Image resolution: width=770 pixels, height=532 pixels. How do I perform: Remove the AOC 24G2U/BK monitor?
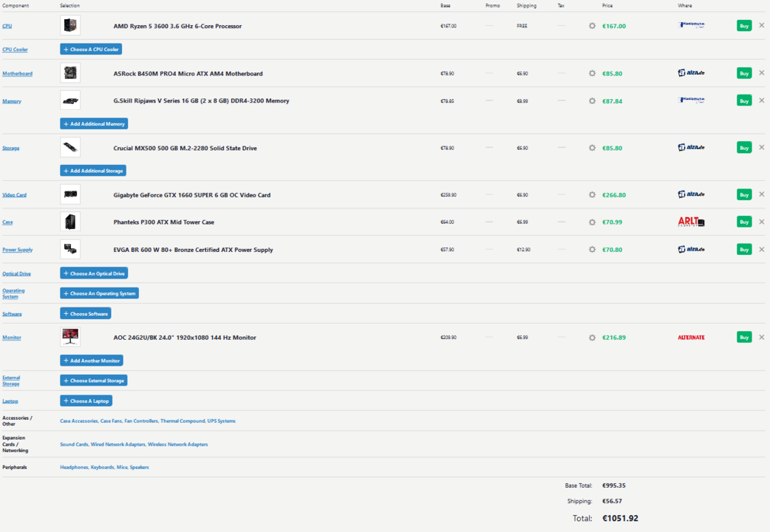[x=761, y=337]
